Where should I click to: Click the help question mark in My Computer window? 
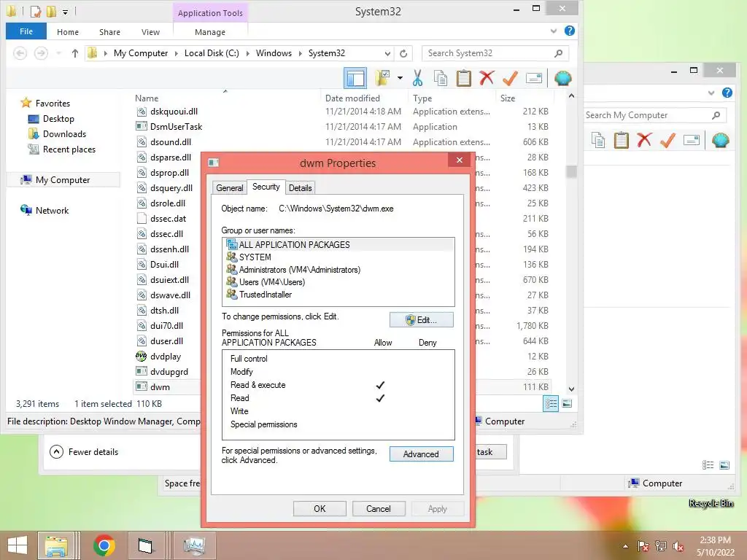pos(727,93)
